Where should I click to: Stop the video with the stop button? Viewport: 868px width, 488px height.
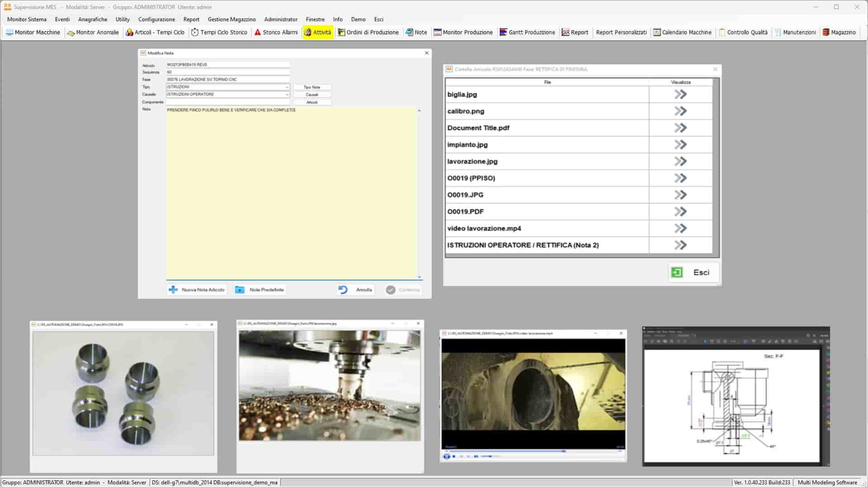[x=454, y=456]
